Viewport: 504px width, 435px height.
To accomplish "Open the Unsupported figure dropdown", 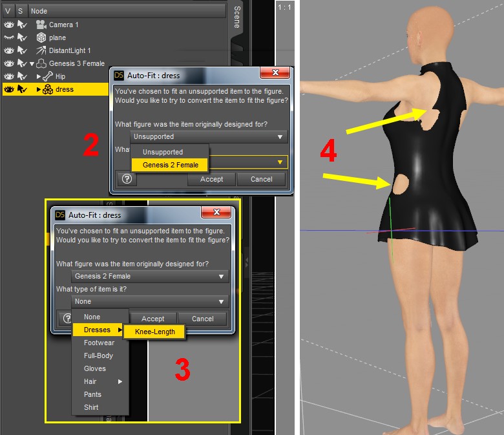I will (x=209, y=136).
